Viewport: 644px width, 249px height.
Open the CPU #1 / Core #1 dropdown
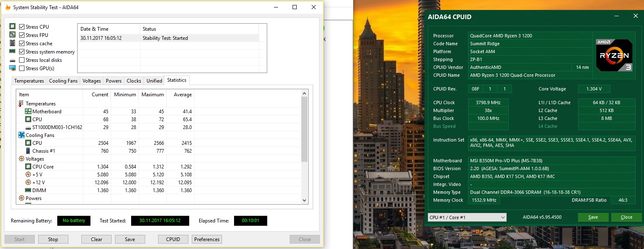467,217
